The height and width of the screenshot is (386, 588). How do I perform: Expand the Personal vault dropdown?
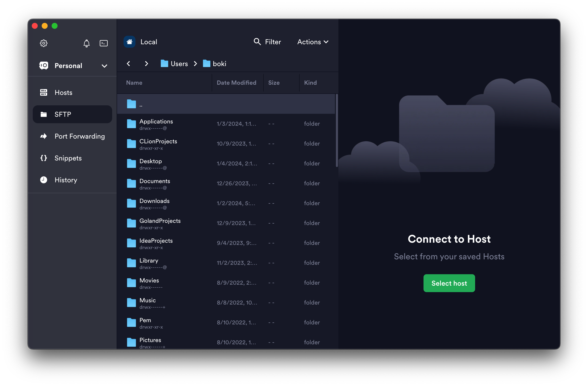point(104,66)
